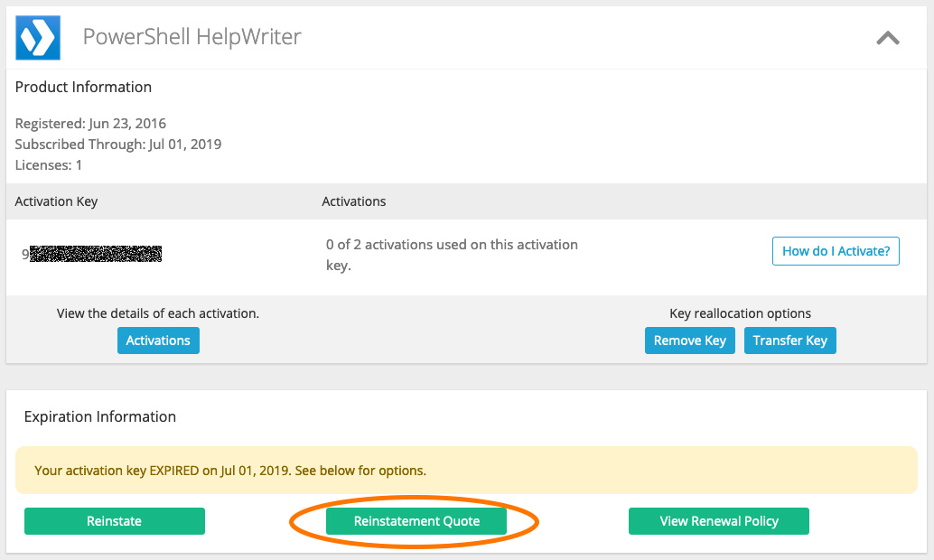Open the How do I Activate? help

click(x=836, y=251)
